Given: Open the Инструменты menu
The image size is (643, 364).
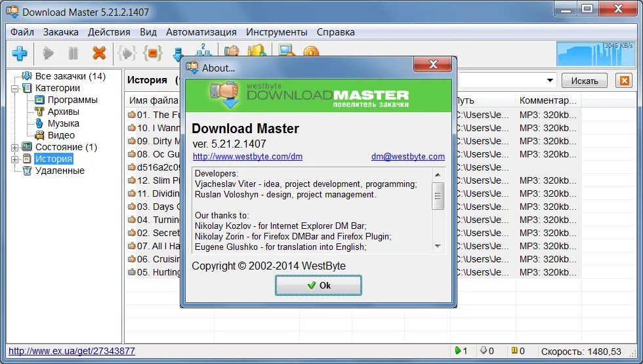Looking at the screenshot, I should [276, 32].
